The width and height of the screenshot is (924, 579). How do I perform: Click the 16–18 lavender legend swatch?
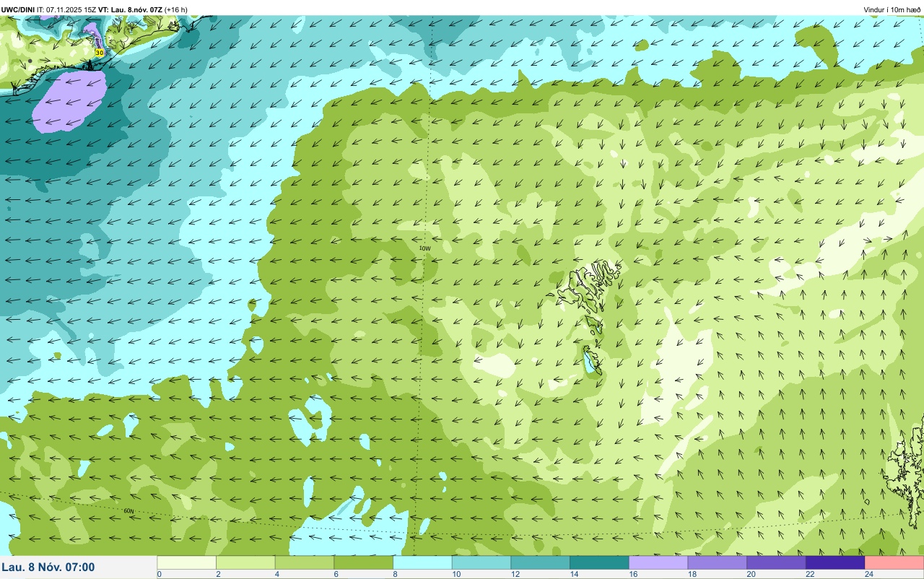tap(658, 562)
